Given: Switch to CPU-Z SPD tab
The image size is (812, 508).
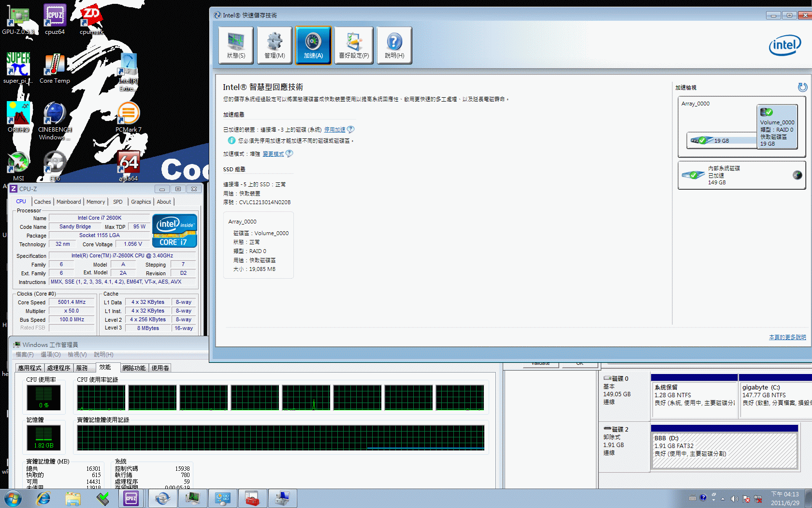Looking at the screenshot, I should pos(118,202).
